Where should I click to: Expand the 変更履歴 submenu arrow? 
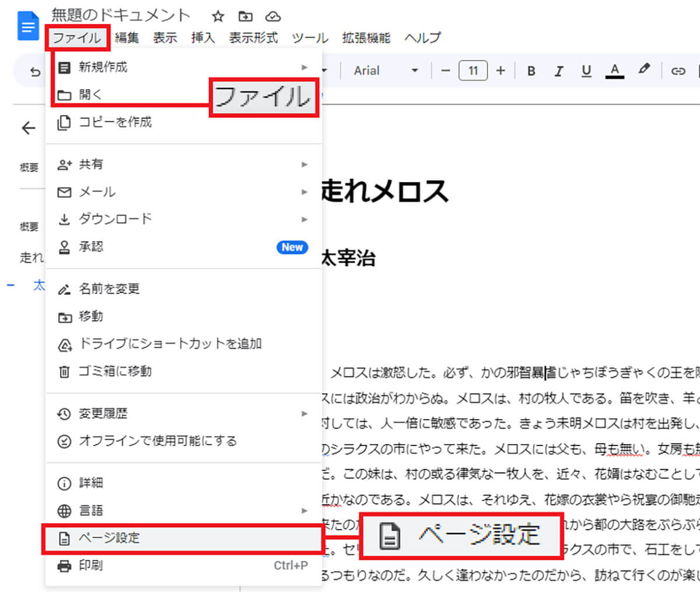(x=304, y=414)
